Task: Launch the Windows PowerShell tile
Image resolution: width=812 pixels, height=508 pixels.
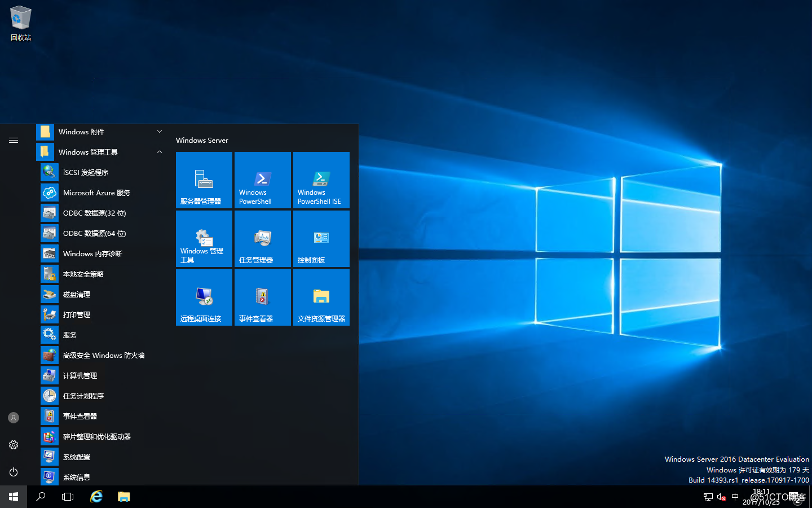Action: coord(263,180)
